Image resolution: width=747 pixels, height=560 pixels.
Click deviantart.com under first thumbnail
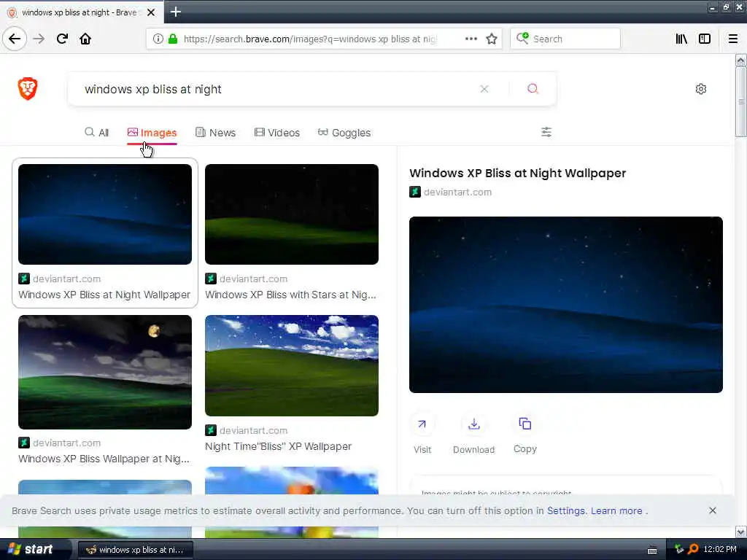click(x=66, y=279)
